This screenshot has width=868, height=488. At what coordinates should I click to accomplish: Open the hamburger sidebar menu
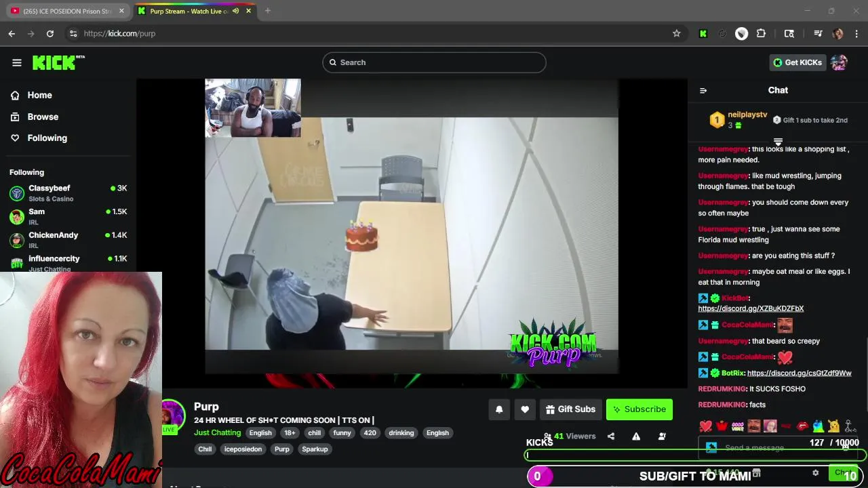tap(17, 62)
